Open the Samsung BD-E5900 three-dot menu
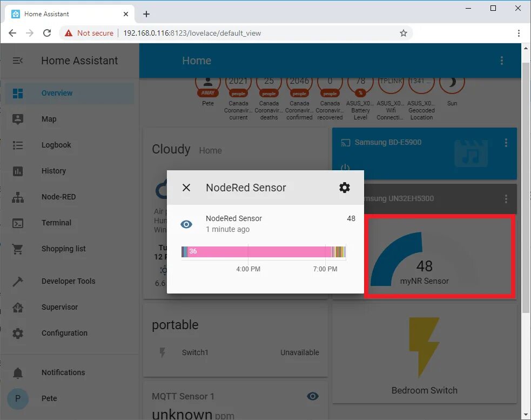The image size is (531, 420). 506,142
